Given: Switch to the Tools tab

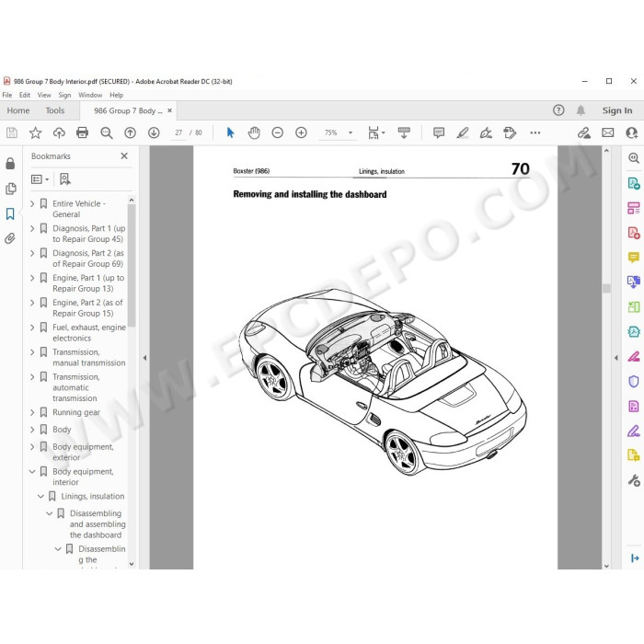Looking at the screenshot, I should [55, 110].
